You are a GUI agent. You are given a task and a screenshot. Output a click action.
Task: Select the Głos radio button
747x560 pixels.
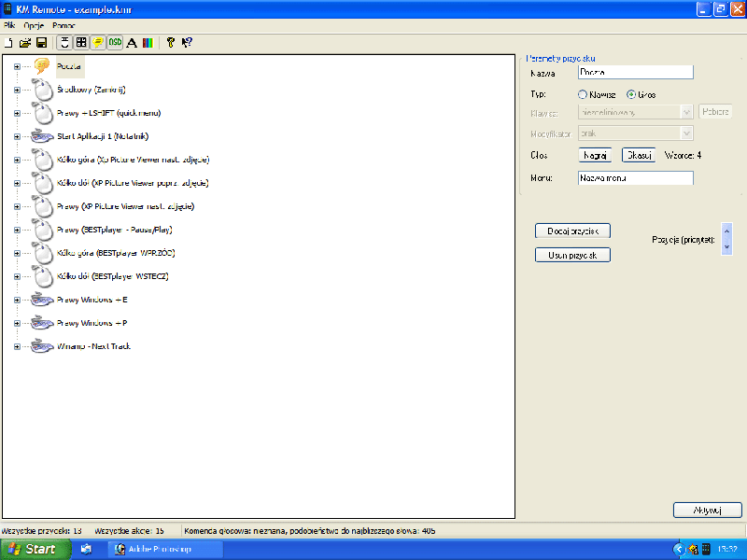pos(631,94)
